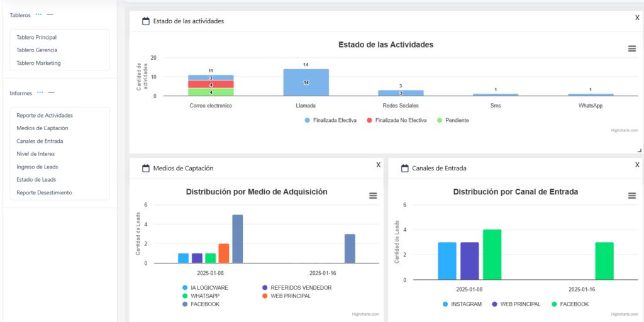The height and width of the screenshot is (322, 644).
Task: Select Canales de Entrada in sidebar
Action: pos(40,141)
